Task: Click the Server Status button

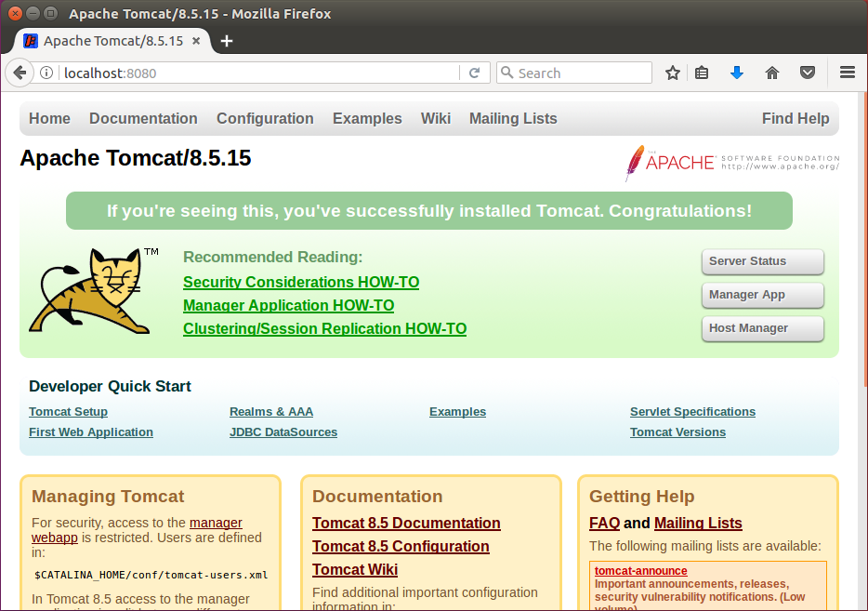Action: click(763, 261)
